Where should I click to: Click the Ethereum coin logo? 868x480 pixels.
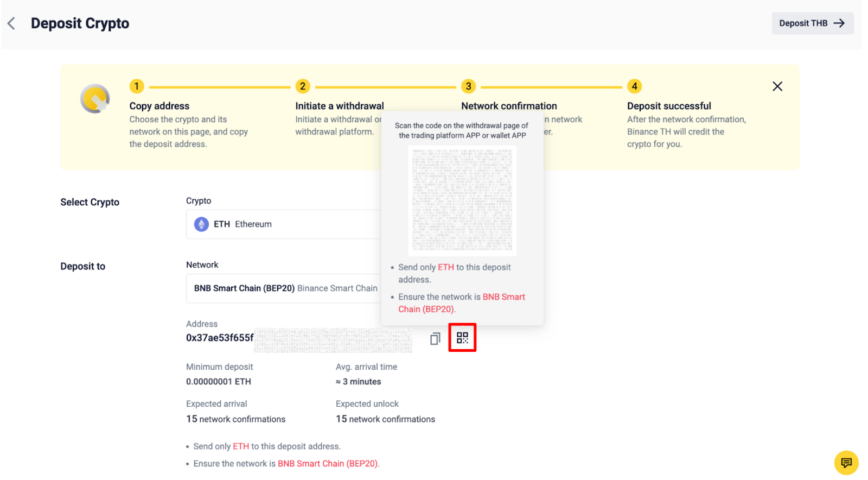[x=202, y=224]
